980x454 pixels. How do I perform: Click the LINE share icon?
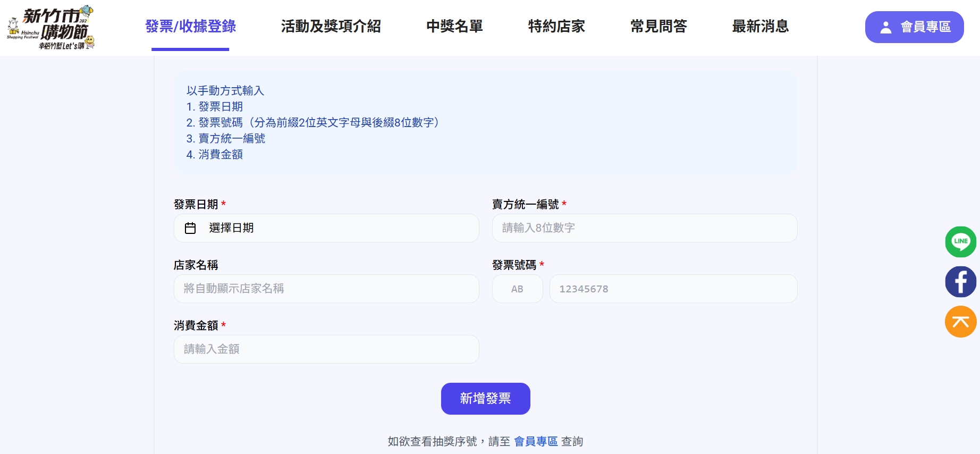pyautogui.click(x=960, y=242)
